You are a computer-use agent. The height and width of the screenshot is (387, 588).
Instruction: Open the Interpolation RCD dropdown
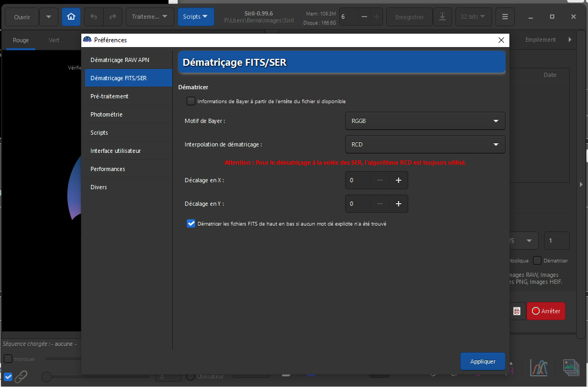click(425, 144)
